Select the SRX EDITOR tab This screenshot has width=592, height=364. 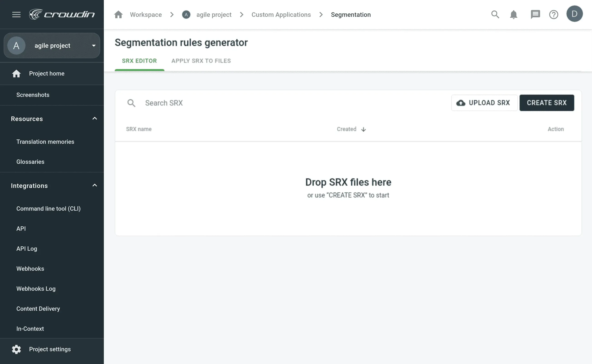click(x=139, y=61)
